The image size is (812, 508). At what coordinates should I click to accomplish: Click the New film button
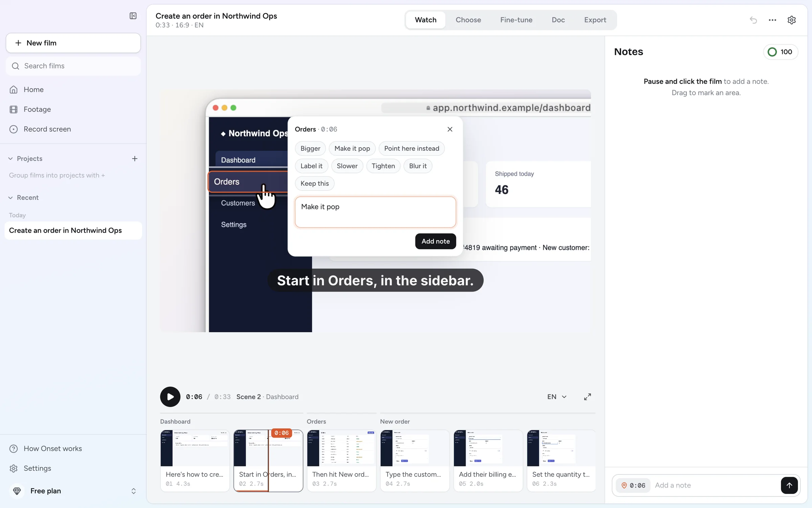pos(73,43)
